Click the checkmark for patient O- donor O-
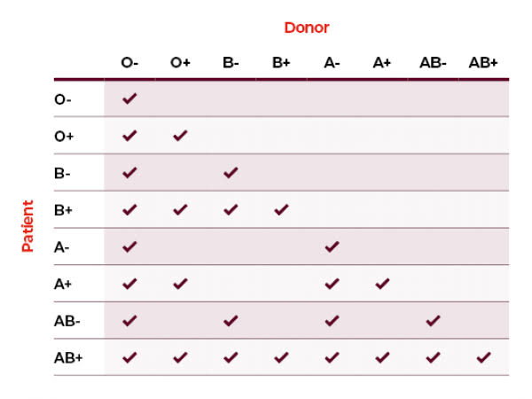Viewport: 532px width, 399px height. pos(129,98)
